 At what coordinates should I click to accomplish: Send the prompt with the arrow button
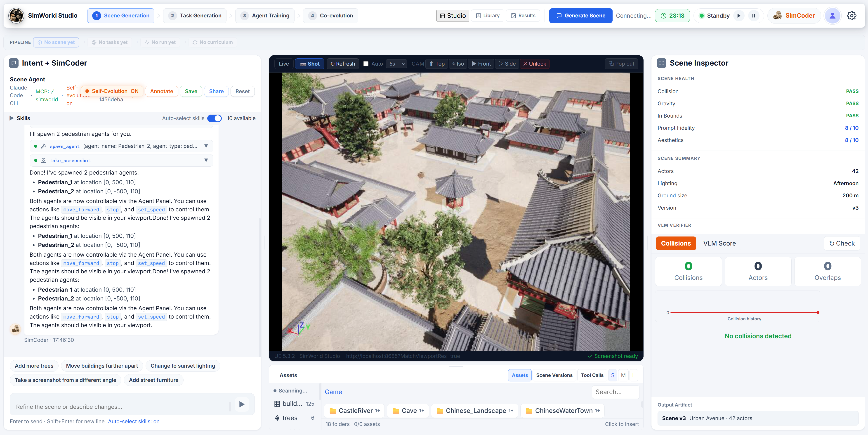242,404
